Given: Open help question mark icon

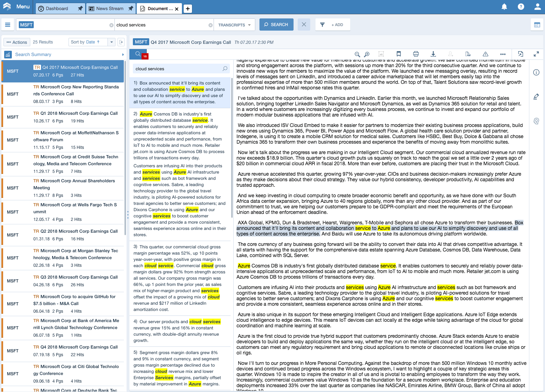Looking at the screenshot, I should (x=521, y=7).
